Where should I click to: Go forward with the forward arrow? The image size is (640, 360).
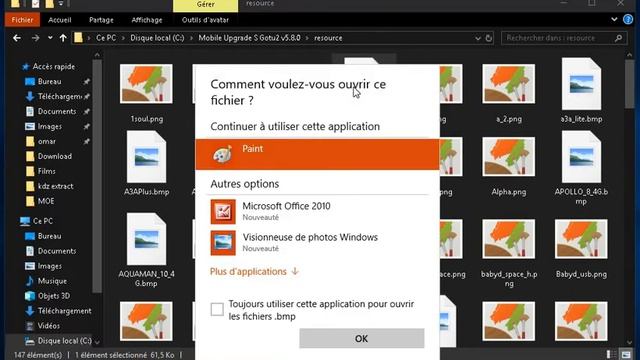pyautogui.click(x=36, y=38)
